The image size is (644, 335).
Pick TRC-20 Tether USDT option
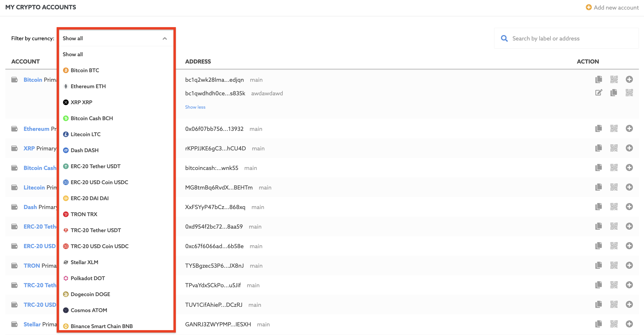click(116, 230)
